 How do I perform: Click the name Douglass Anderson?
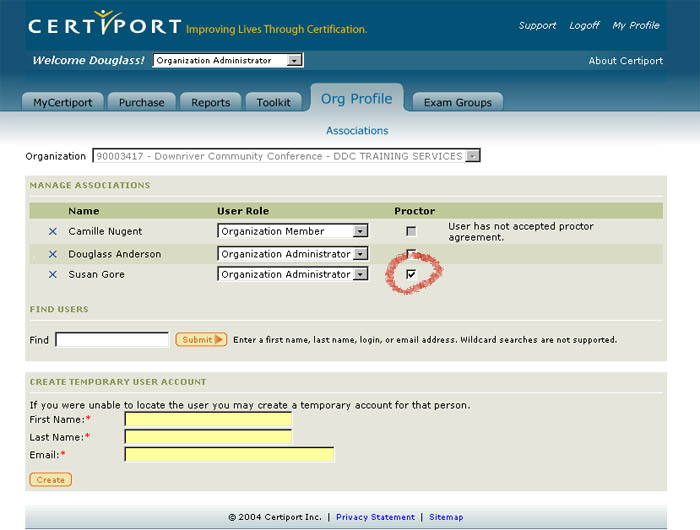[x=115, y=254]
